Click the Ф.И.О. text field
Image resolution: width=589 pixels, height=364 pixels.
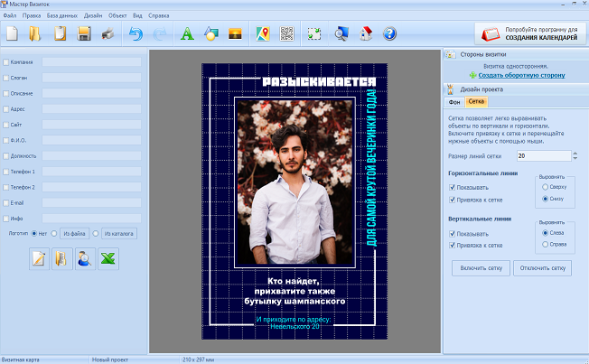pyautogui.click(x=91, y=141)
